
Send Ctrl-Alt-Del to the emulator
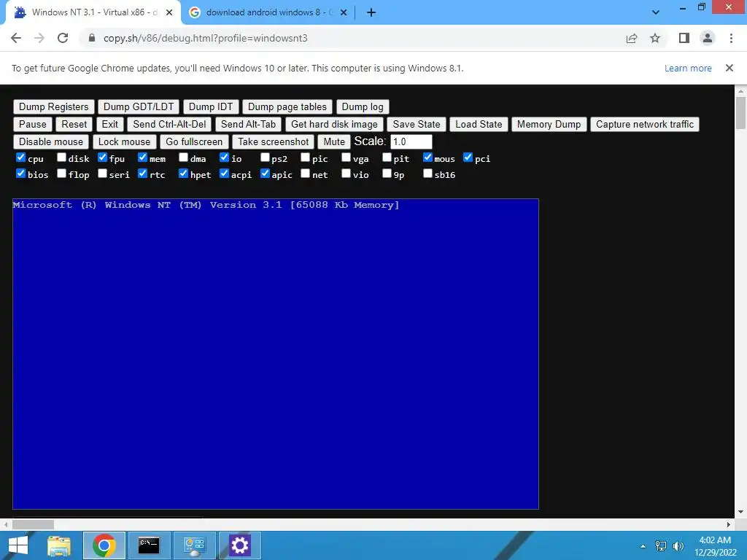coord(169,124)
